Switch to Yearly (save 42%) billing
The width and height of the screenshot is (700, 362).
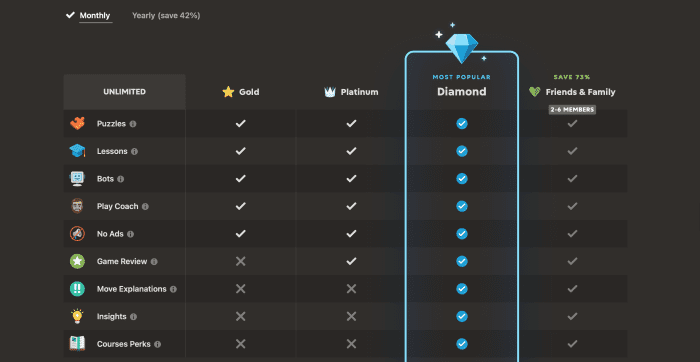click(x=166, y=16)
